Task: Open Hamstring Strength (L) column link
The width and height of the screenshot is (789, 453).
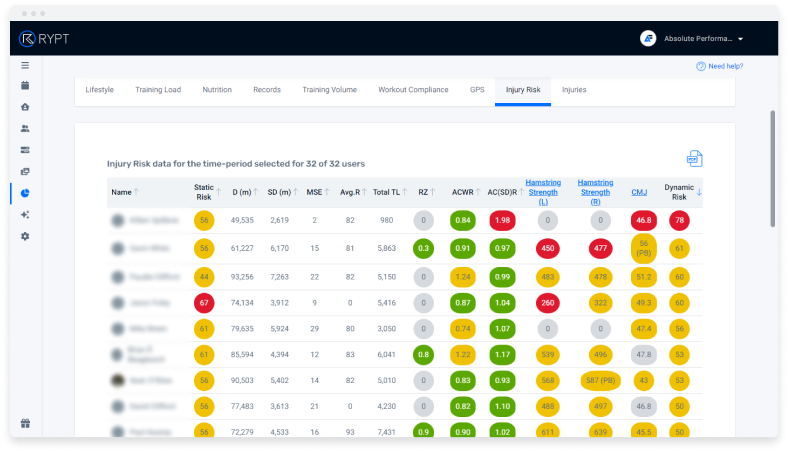Action: pyautogui.click(x=543, y=192)
